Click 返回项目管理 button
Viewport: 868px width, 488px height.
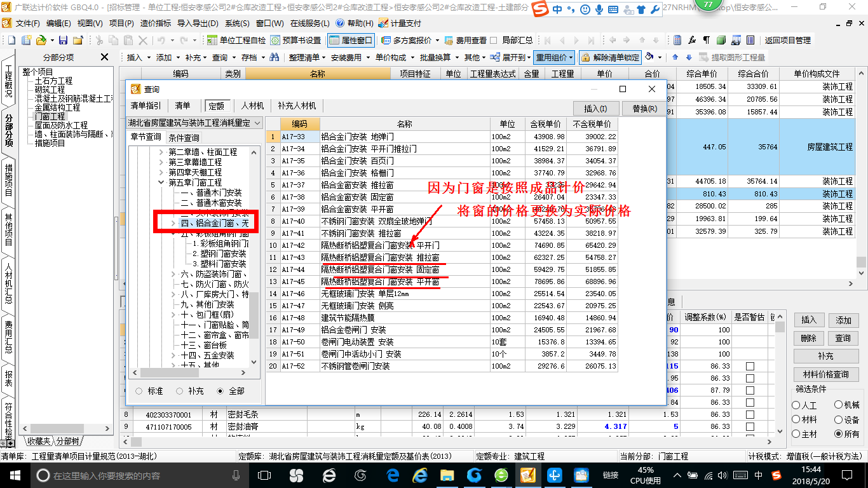pyautogui.click(x=788, y=40)
